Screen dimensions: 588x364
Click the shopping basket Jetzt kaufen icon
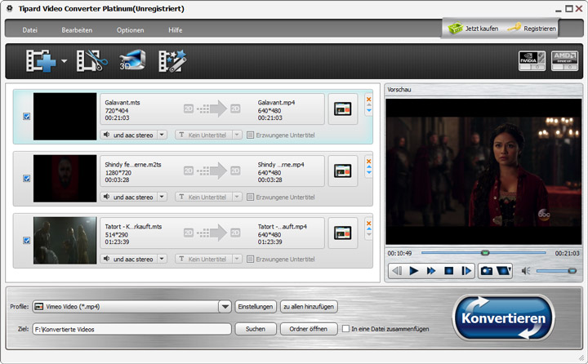[x=455, y=28]
